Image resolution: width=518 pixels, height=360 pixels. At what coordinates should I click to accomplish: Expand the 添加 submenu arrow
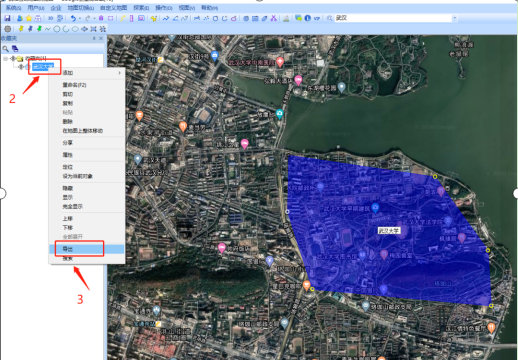click(x=119, y=73)
